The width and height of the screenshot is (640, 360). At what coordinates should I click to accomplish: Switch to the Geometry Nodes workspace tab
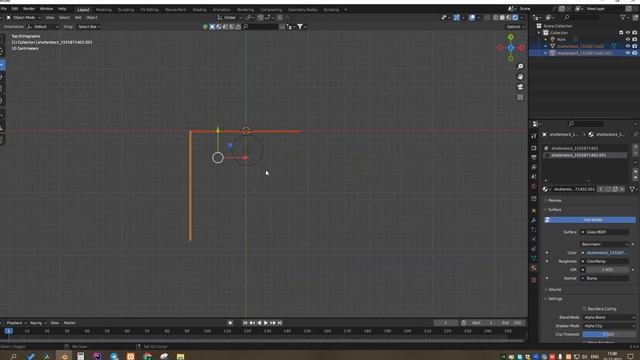pos(302,9)
